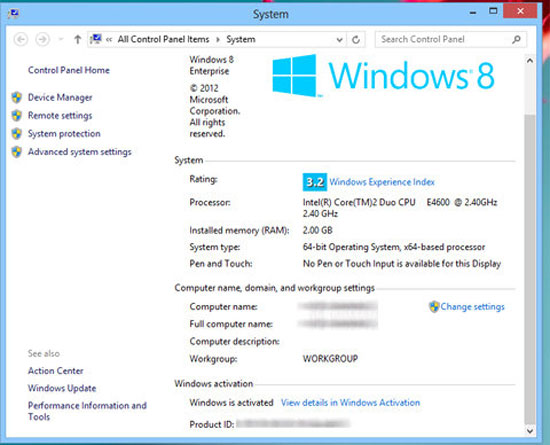Click the Windows 8 logo

click(383, 75)
